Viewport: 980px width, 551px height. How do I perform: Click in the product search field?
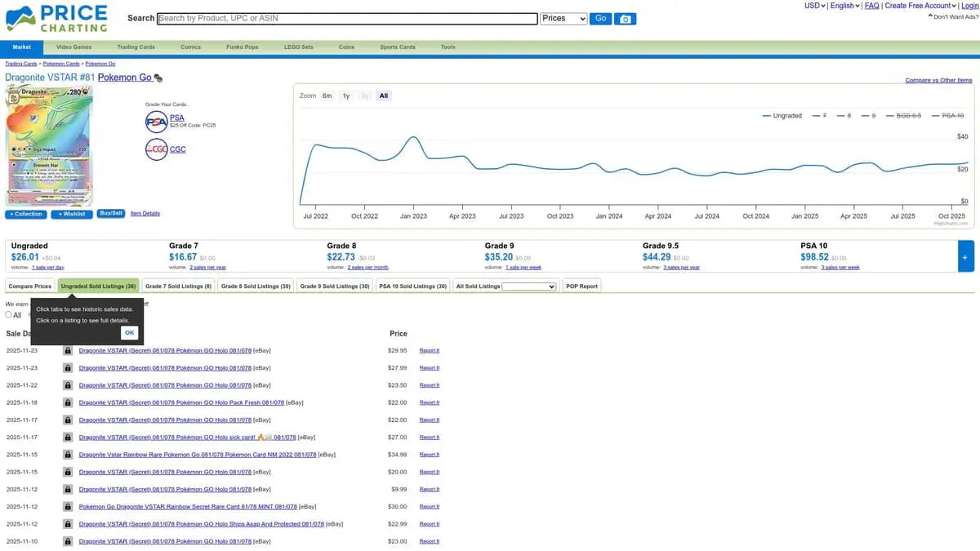coord(347,18)
